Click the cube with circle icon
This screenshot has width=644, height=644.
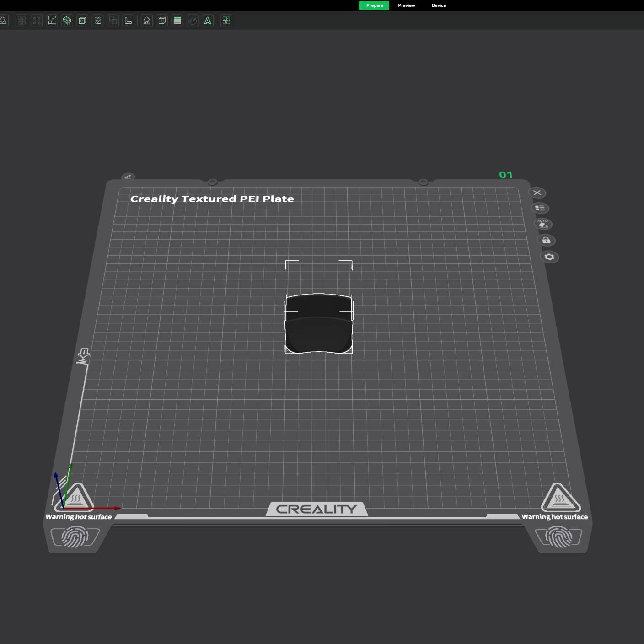tap(82, 21)
